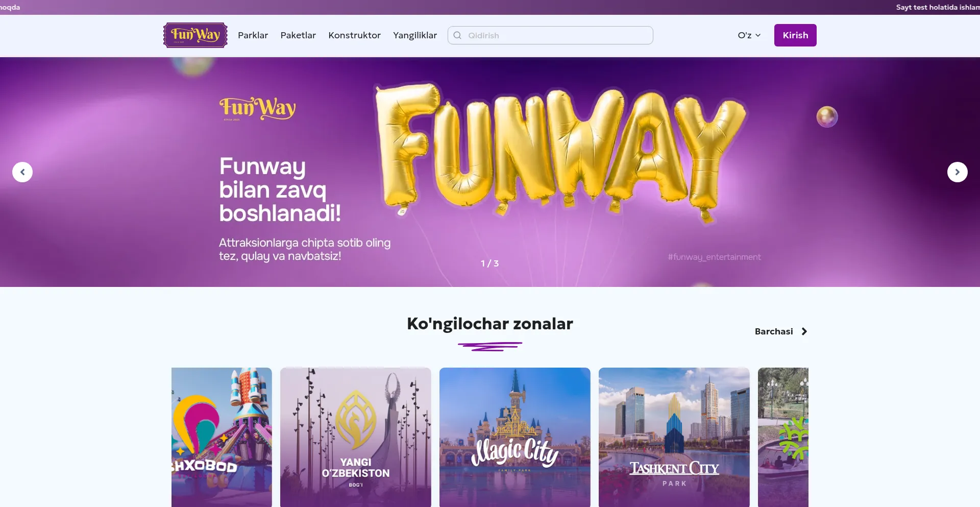Click the FunWay logo on the banner
The image size is (980, 507).
[x=257, y=109]
